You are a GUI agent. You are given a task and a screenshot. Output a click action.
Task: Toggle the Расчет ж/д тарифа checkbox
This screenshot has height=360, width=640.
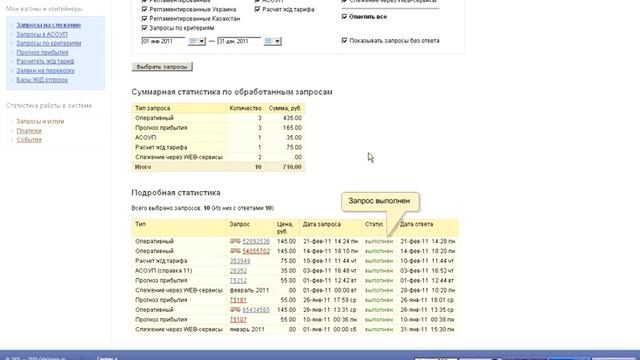point(257,9)
